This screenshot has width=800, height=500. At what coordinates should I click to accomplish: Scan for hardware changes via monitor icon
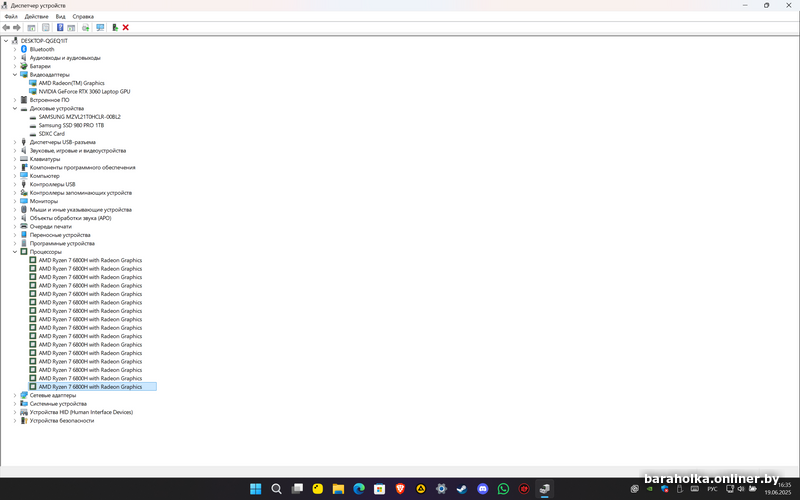pyautogui.click(x=100, y=28)
